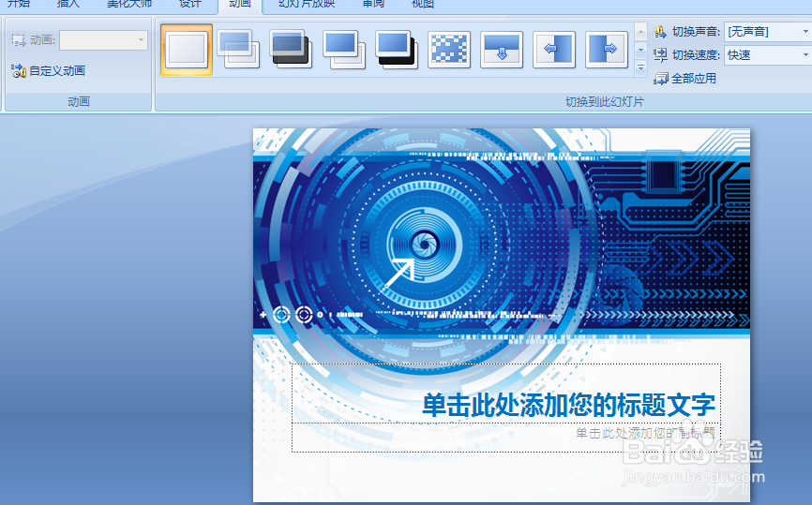The image size is (812, 505).
Task: Click 全部应用 to apply to all
Action: pyautogui.click(x=694, y=78)
